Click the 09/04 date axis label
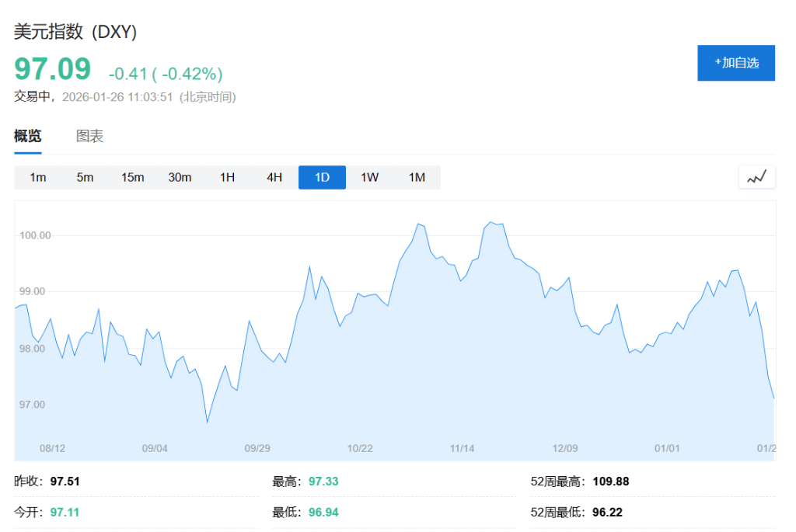Screen dimensions: 796x532 [155, 448]
